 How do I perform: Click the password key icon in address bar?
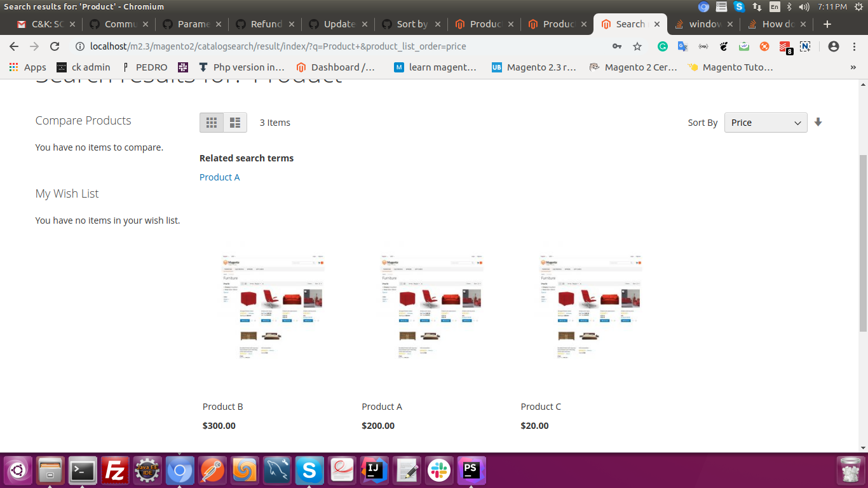pyautogui.click(x=616, y=46)
